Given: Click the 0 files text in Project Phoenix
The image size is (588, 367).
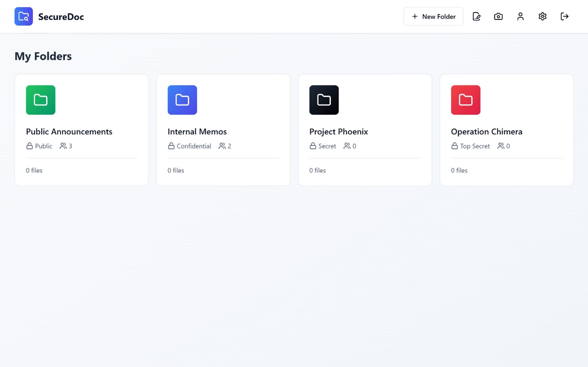Looking at the screenshot, I should click(318, 170).
